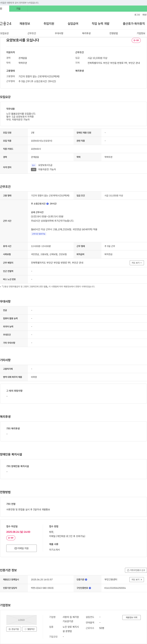Viewport: 147px width, 644px height.
Task: Click the 필수 tag before 요양보호사1급
Action: (x=34, y=165)
